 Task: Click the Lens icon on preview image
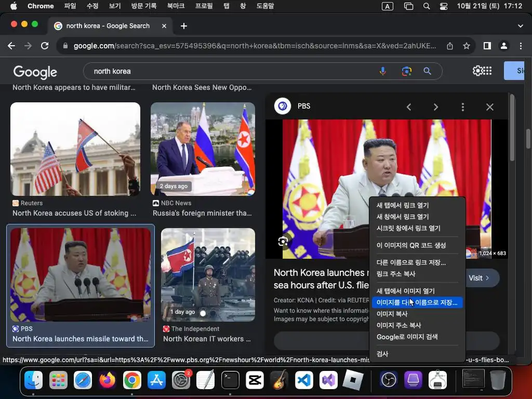[283, 242]
